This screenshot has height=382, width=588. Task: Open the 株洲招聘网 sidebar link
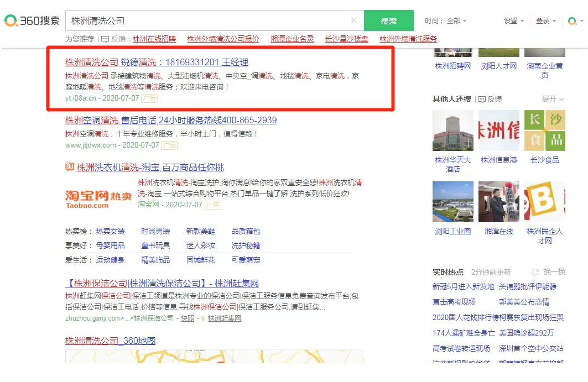(452, 66)
